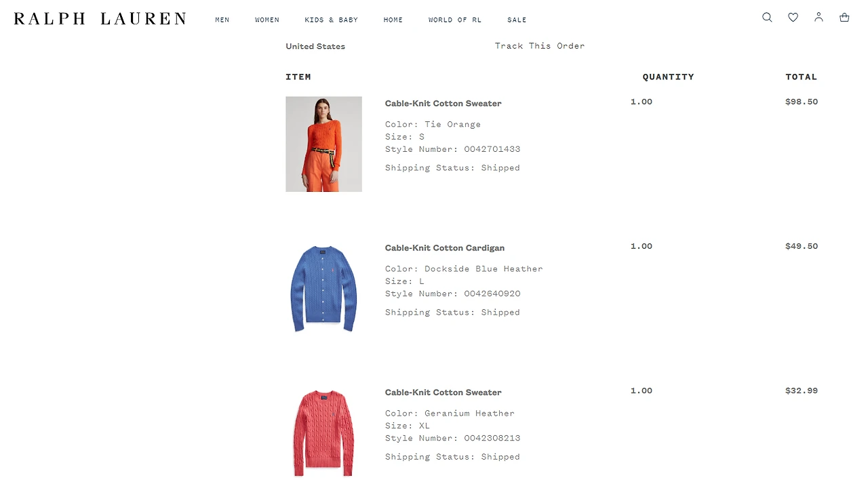This screenshot has height=482, width=868.
Task: Click the style number 0042701433 text
Action: [492, 149]
